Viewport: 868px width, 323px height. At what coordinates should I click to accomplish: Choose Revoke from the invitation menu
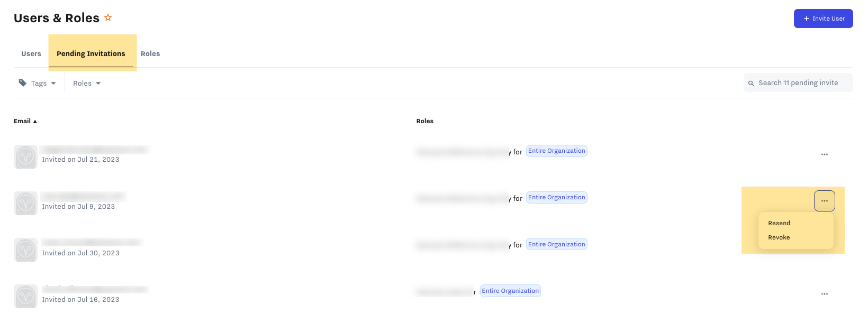click(x=779, y=237)
